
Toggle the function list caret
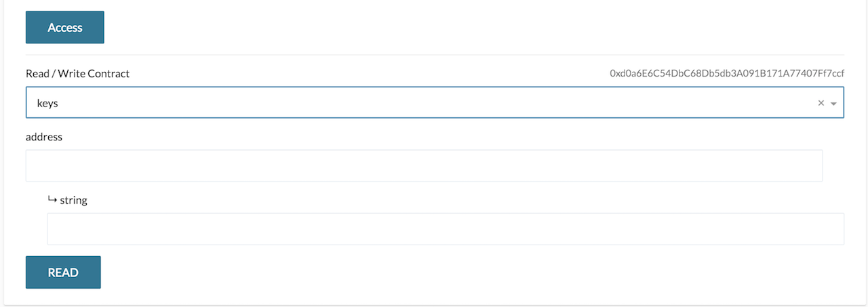[x=833, y=104]
